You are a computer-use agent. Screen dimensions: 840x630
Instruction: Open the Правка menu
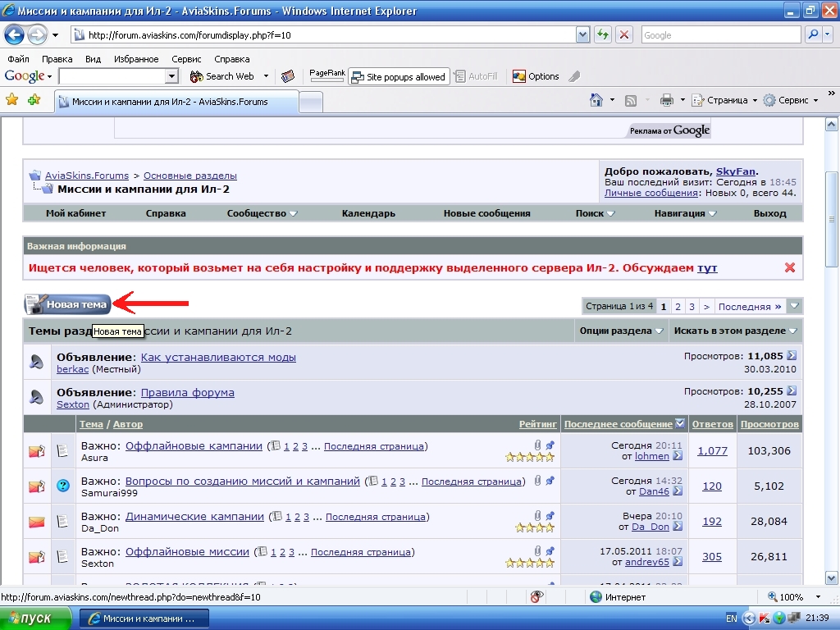tap(57, 59)
